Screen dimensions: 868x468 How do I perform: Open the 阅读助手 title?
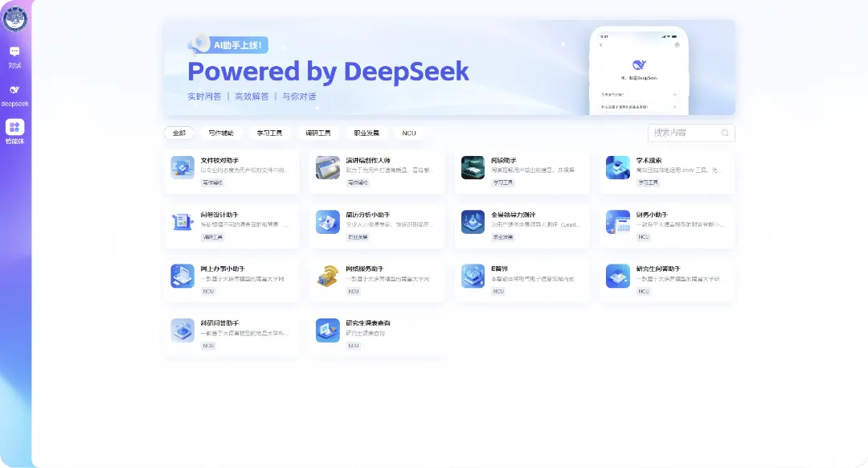(504, 160)
